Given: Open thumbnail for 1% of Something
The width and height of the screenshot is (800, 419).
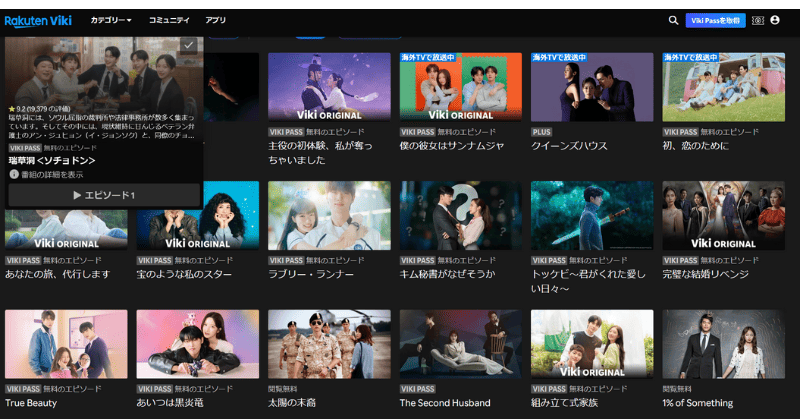Looking at the screenshot, I should (x=723, y=344).
